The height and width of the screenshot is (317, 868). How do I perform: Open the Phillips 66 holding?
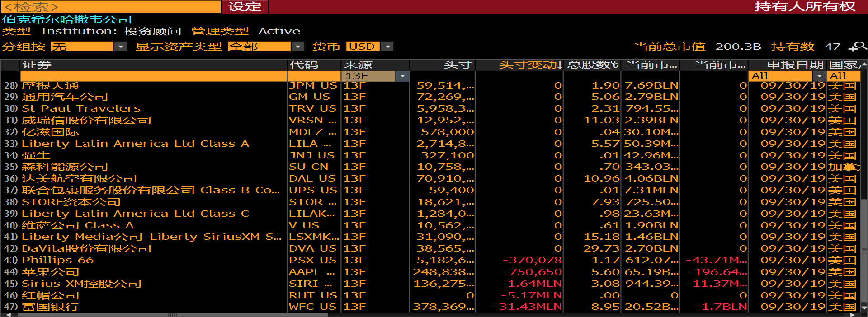(57, 260)
